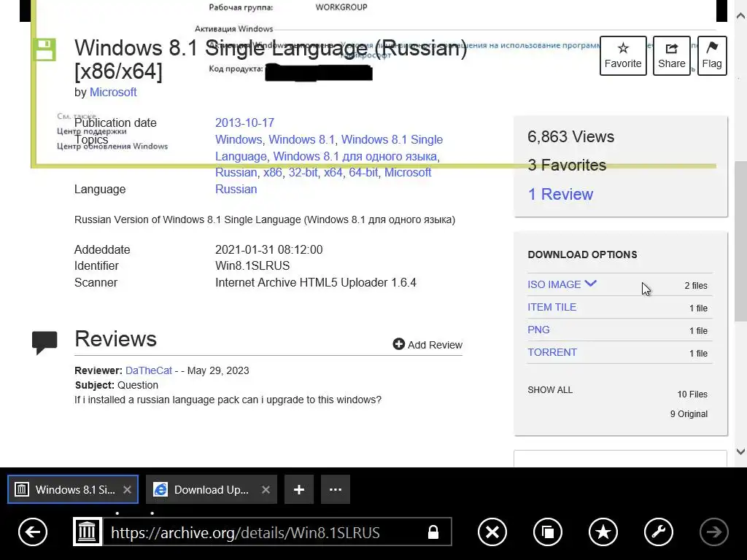Open the tabs view button
Viewport: 747px width, 560px height.
548,532
